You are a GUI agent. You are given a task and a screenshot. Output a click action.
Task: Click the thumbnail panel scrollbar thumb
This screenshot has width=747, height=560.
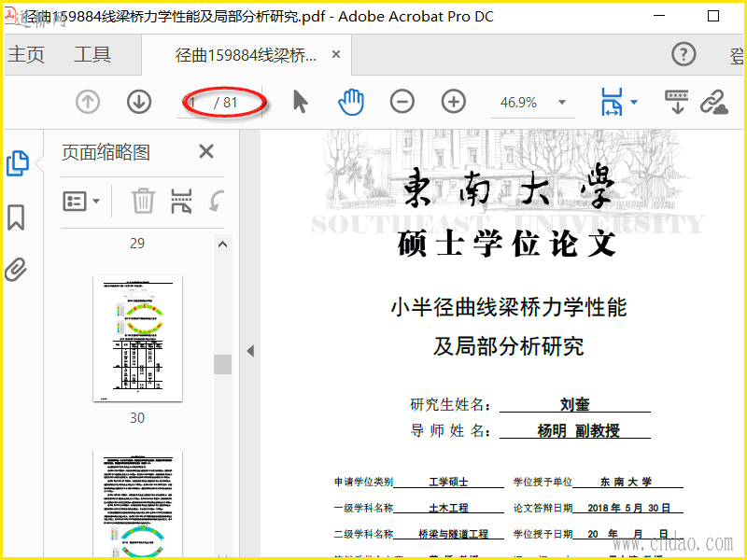tap(222, 364)
